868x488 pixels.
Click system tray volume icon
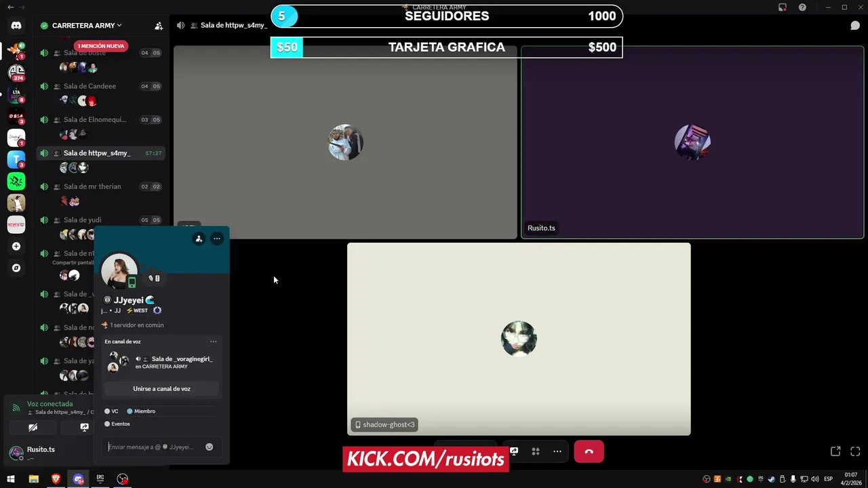814,479
